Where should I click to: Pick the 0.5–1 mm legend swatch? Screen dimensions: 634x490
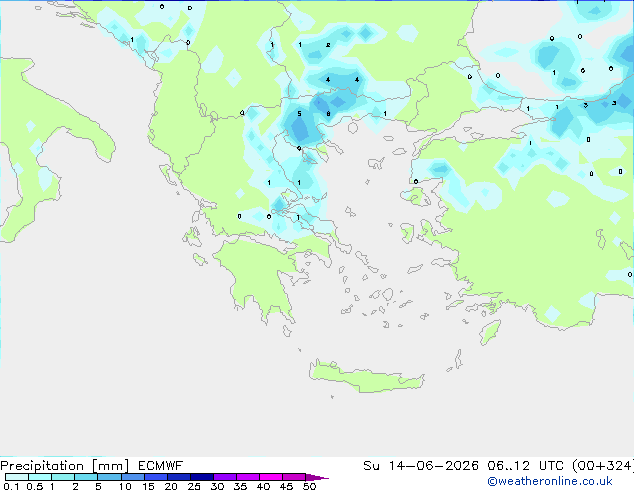tap(40, 477)
